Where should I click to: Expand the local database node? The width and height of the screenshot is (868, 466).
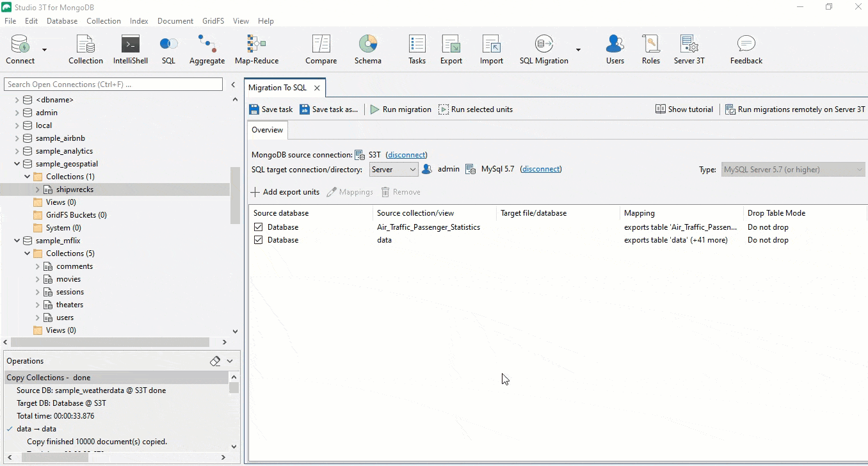17,125
